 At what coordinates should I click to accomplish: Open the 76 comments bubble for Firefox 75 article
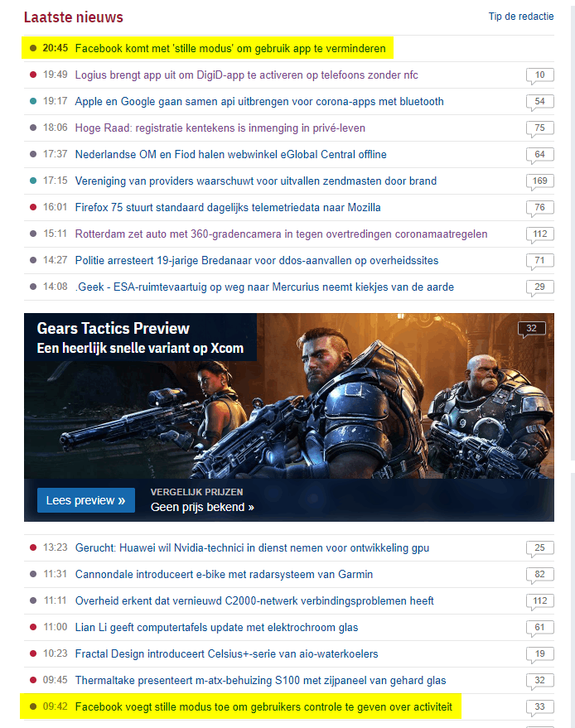[539, 208]
